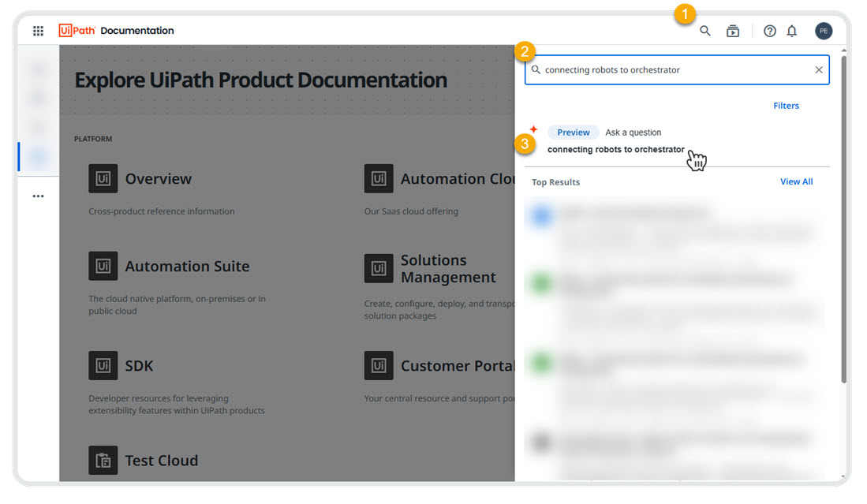Click the Preview badge for Ask a question
Image resolution: width=867 pixels, height=504 pixels.
[574, 133]
